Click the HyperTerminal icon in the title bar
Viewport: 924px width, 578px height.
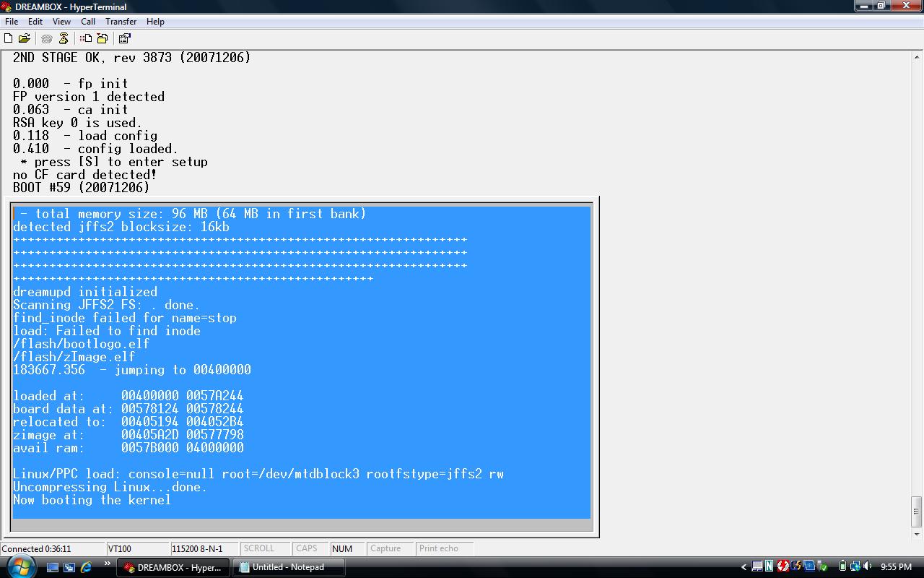tap(6, 7)
